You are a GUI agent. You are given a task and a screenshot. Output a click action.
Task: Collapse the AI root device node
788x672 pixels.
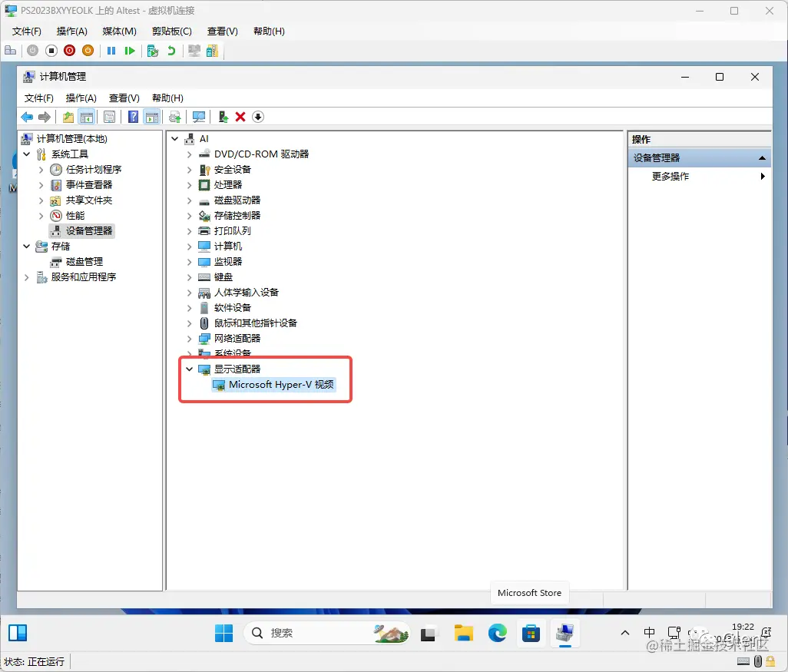point(175,139)
